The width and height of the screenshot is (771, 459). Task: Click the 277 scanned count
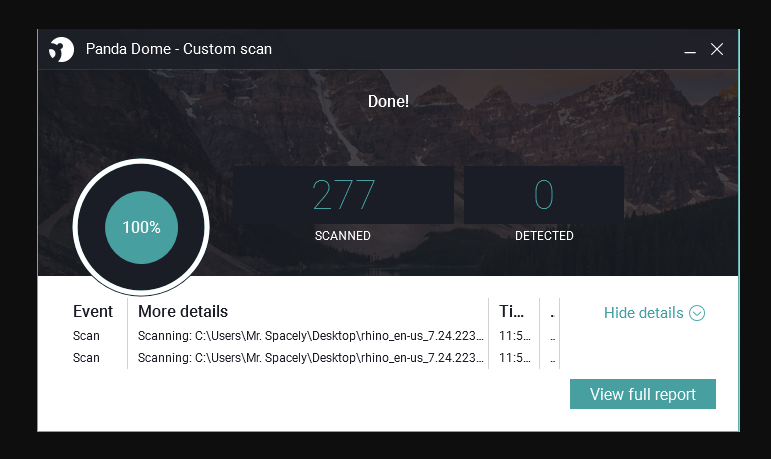(x=343, y=195)
